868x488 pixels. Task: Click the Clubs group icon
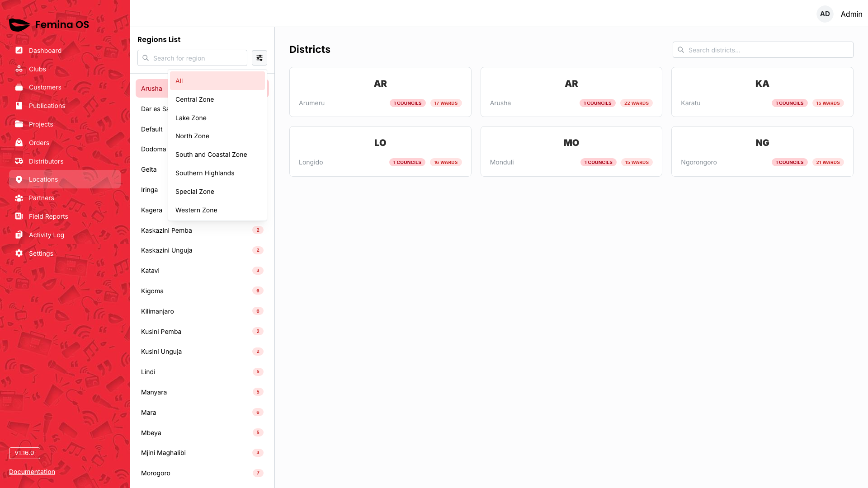pos(19,69)
